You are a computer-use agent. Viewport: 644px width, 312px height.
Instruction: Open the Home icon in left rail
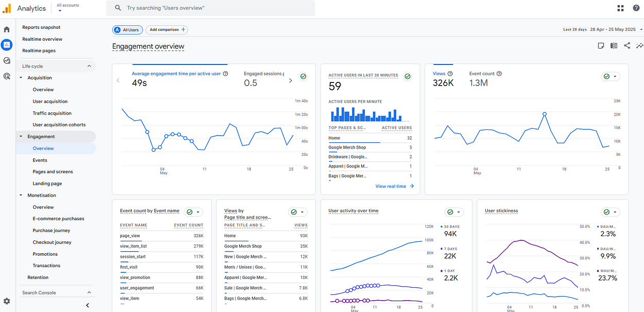pyautogui.click(x=7, y=29)
